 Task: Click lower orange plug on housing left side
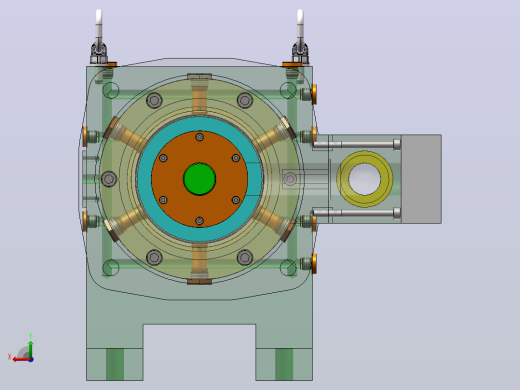(84, 221)
